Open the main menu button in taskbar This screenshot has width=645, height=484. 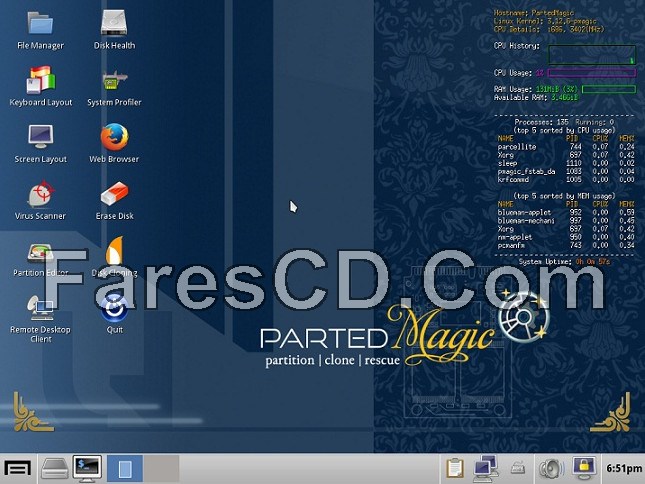tap(17, 468)
